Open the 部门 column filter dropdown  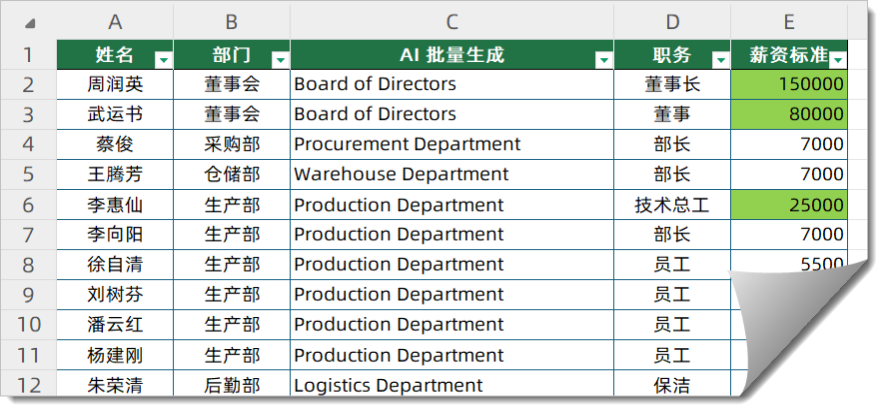tap(280, 60)
